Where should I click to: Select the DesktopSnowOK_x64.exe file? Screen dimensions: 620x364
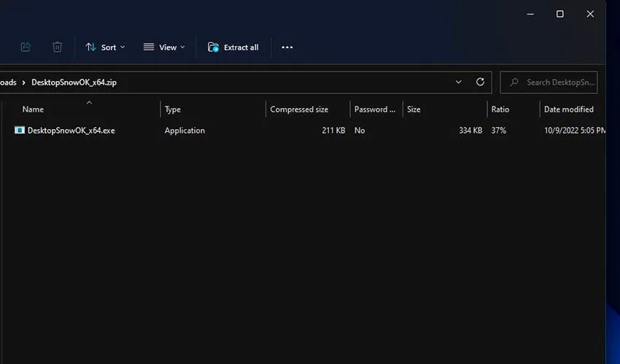point(71,131)
